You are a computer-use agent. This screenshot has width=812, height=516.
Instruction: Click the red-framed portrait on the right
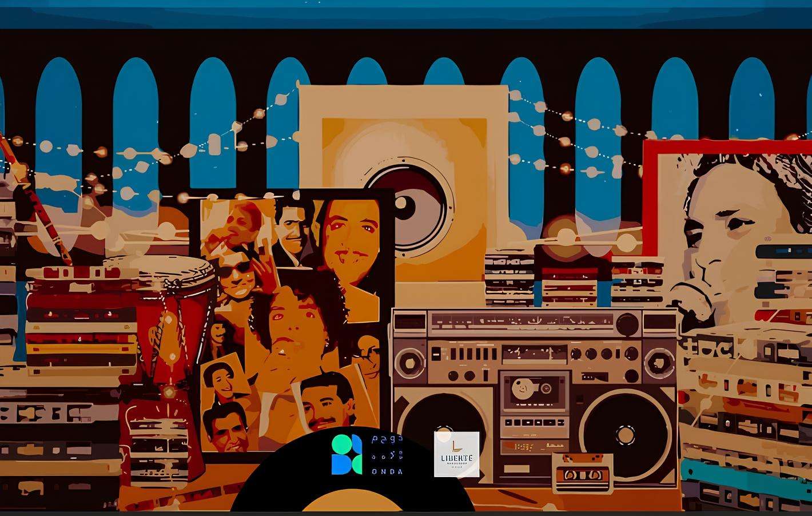(726, 229)
